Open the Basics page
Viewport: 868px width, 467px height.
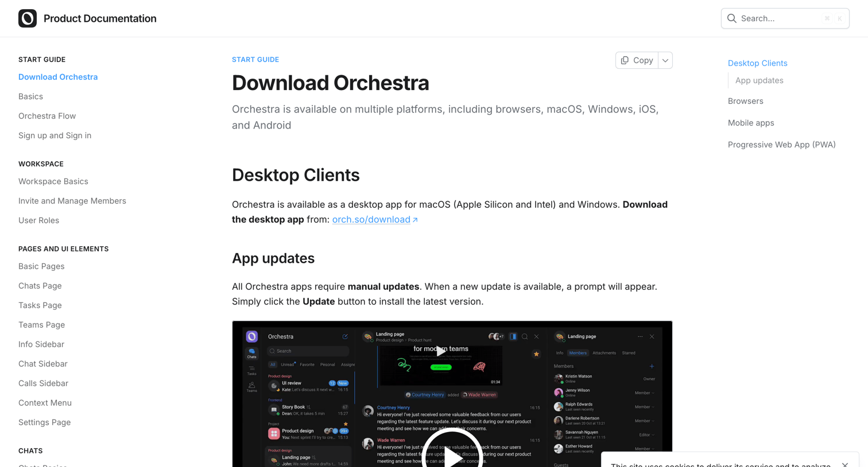(x=30, y=96)
